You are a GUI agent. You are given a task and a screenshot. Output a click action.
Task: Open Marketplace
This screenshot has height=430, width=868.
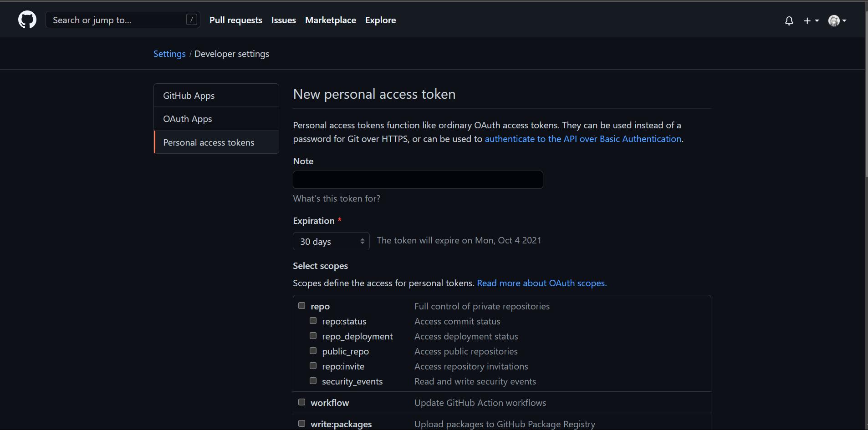pyautogui.click(x=331, y=20)
